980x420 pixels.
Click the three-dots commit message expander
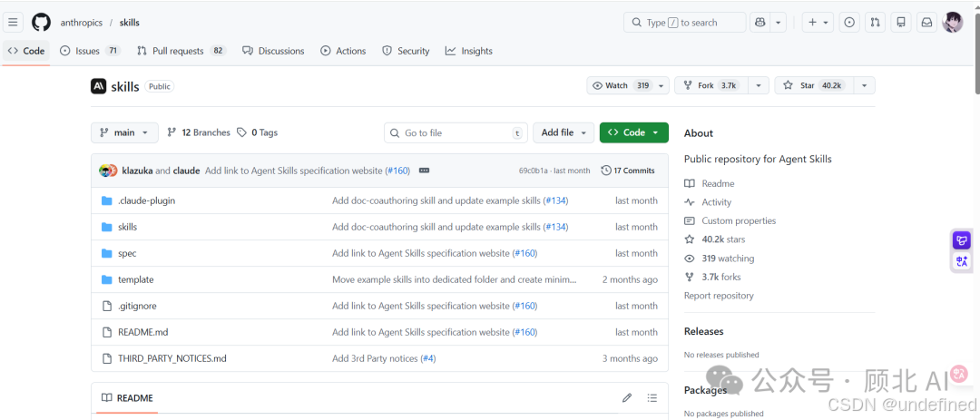[x=424, y=171]
